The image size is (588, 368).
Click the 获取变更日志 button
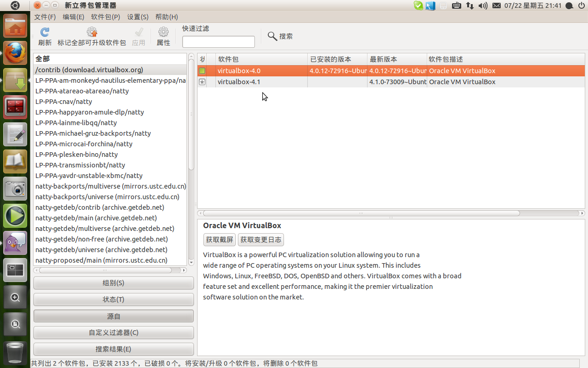(260, 240)
